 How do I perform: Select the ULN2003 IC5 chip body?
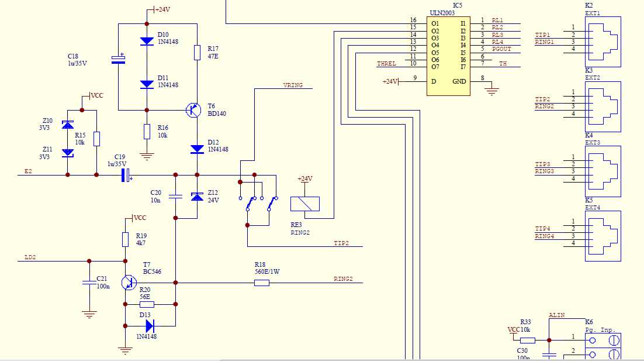448,56
